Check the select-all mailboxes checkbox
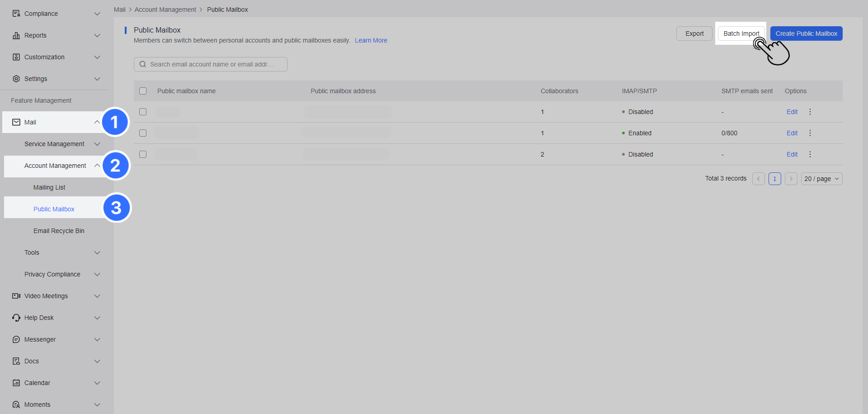 pos(143,91)
